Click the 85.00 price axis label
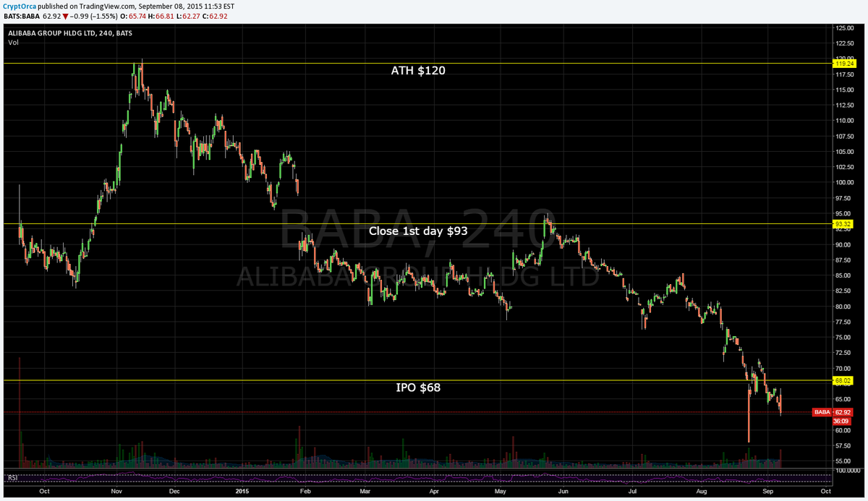This screenshot has width=868, height=501. coord(843,275)
